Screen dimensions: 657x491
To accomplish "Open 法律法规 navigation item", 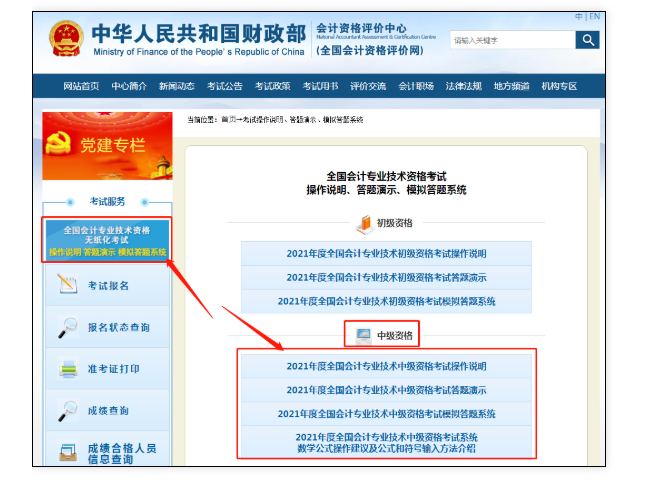I will pos(463,86).
